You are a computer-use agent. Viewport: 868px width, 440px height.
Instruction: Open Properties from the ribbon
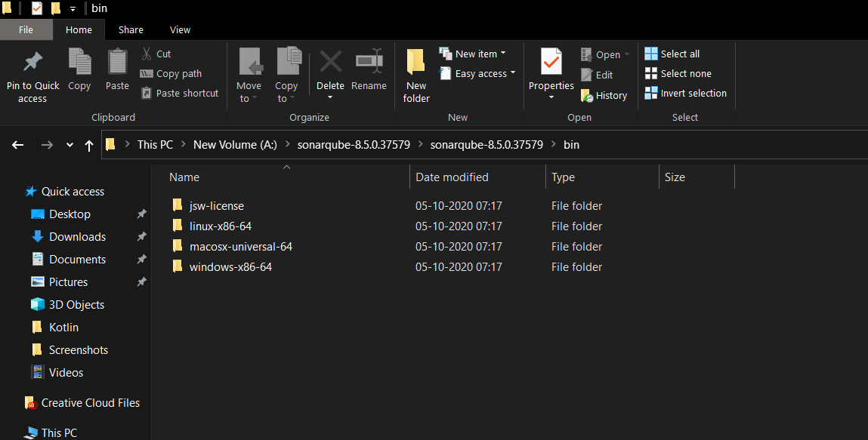[551, 68]
